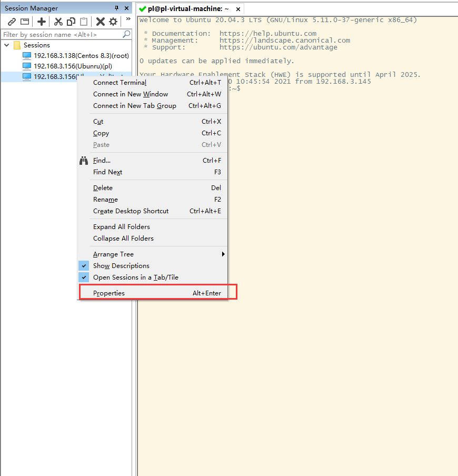Click green connected checkmark on tab
The image size is (458, 476).
point(142,9)
